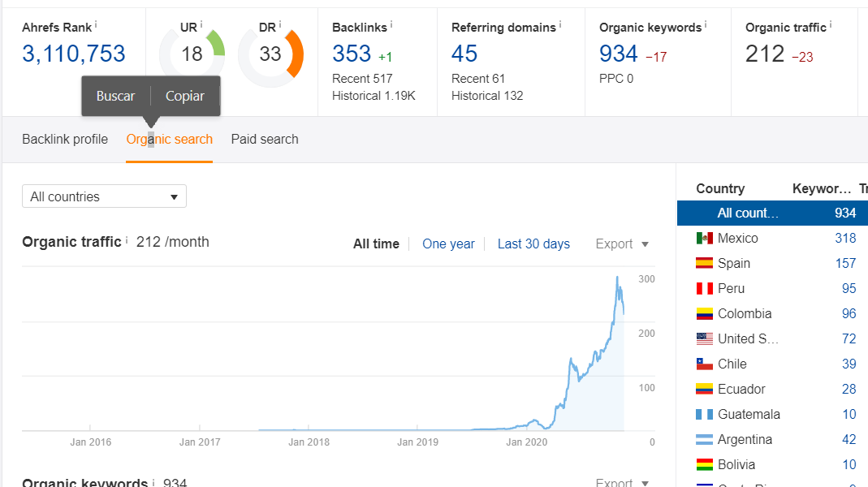The height and width of the screenshot is (487, 868).
Task: Click Historical 132 referring domains text
Action: tap(487, 96)
